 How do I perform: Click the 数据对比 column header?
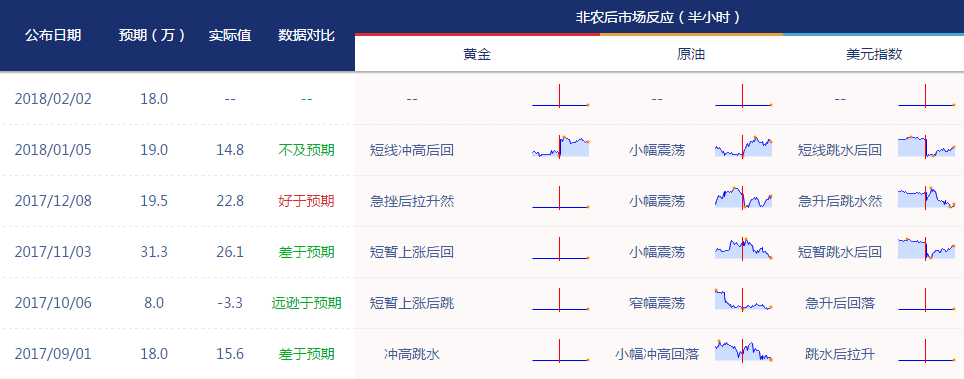306,35
